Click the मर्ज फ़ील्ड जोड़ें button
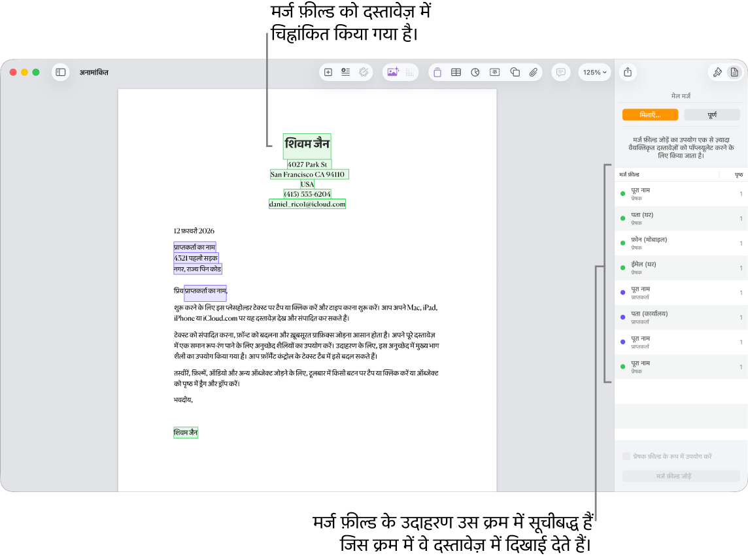 (681, 476)
